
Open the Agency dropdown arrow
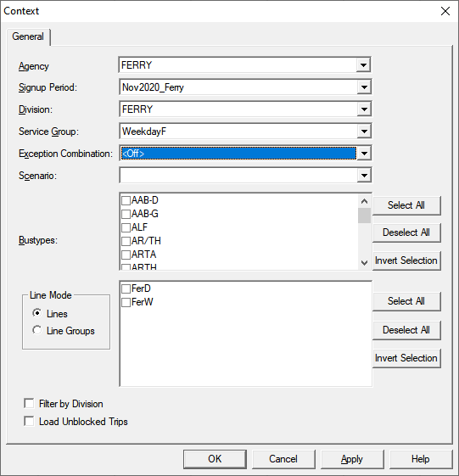point(363,65)
